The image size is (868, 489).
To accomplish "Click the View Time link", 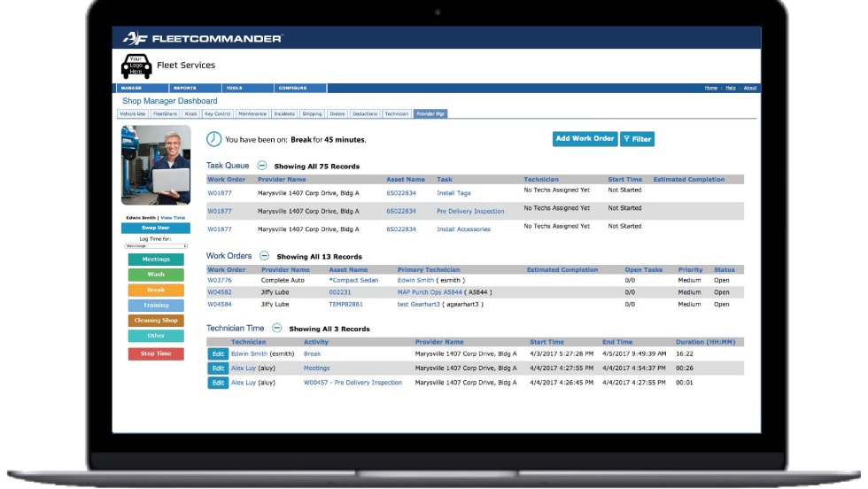I will pos(173,217).
